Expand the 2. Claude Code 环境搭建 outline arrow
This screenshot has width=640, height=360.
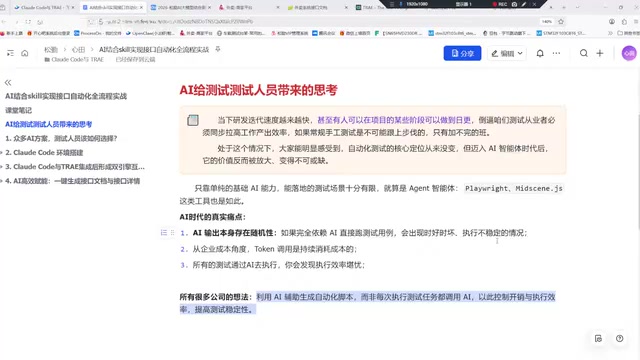2,153
